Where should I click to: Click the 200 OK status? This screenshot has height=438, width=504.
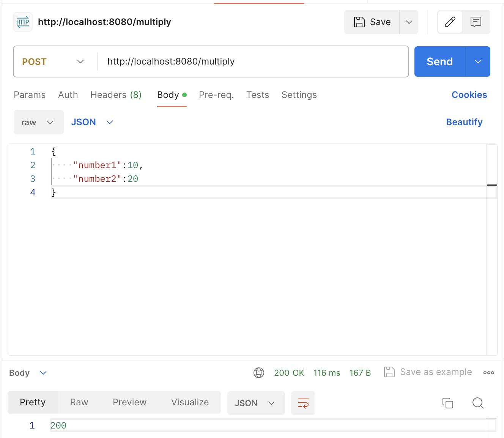(x=289, y=373)
